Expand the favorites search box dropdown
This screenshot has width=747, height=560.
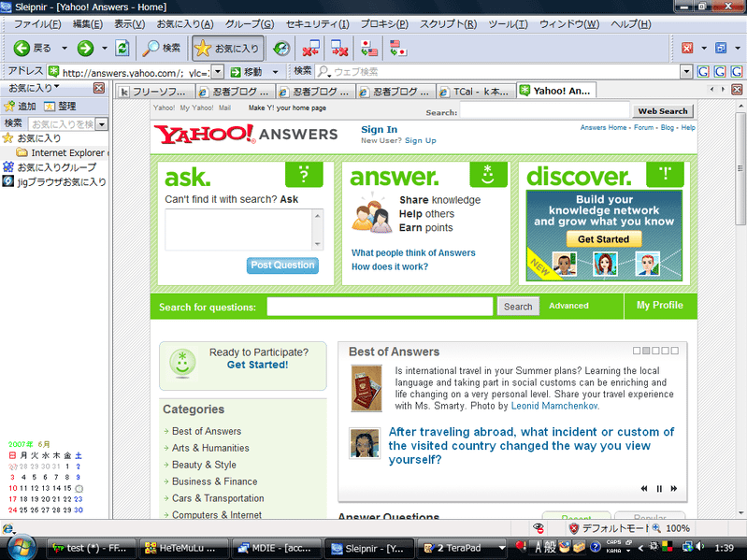(102, 124)
